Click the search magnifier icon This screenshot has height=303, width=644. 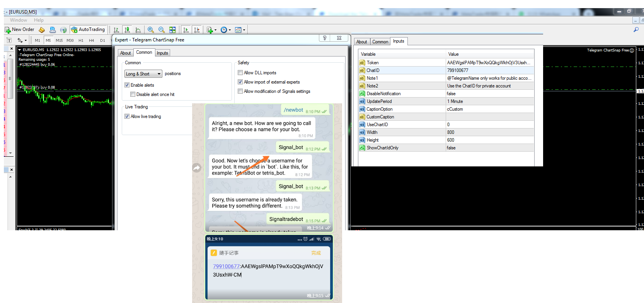click(636, 29)
